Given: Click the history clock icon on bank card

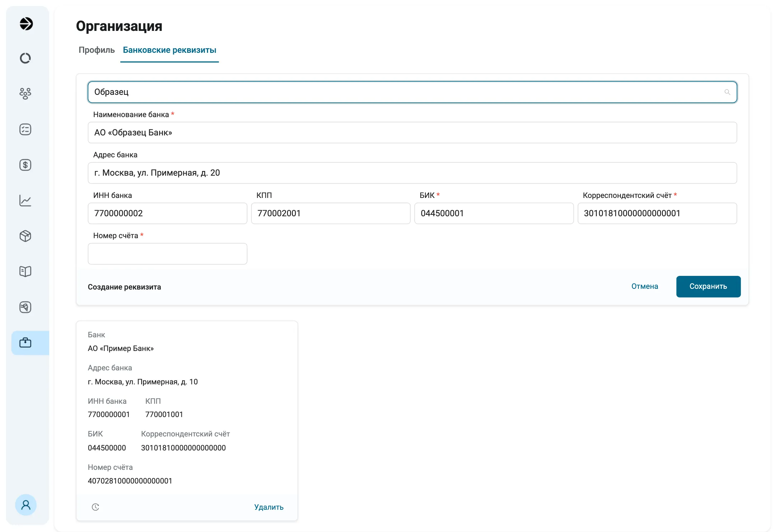Looking at the screenshot, I should point(96,507).
